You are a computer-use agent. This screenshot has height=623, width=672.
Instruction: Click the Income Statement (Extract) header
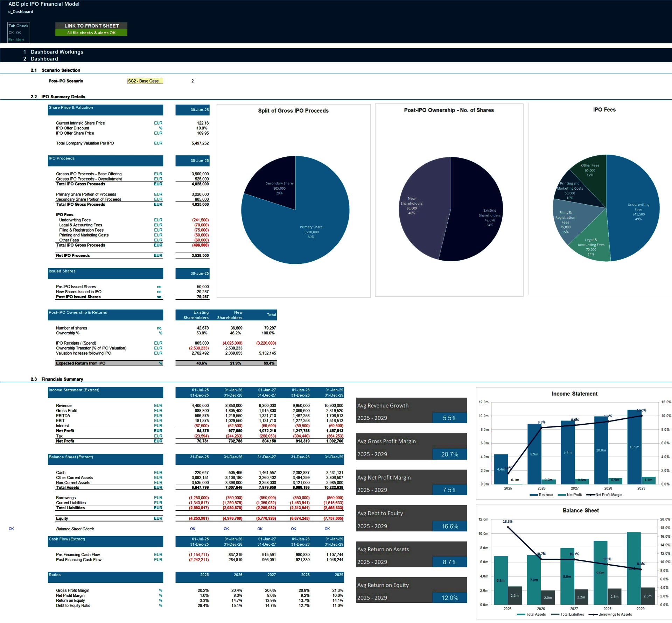(105, 392)
